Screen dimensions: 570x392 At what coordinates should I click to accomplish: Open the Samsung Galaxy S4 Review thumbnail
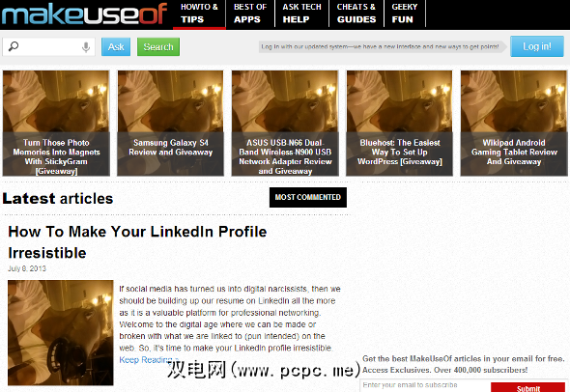(170, 124)
